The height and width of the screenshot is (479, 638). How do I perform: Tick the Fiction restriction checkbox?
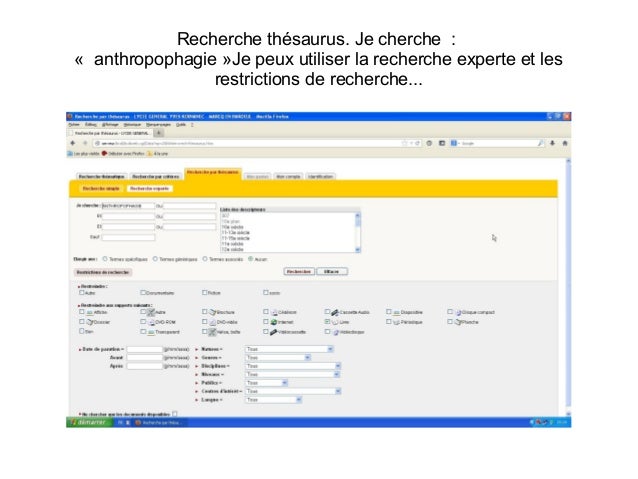point(205,293)
